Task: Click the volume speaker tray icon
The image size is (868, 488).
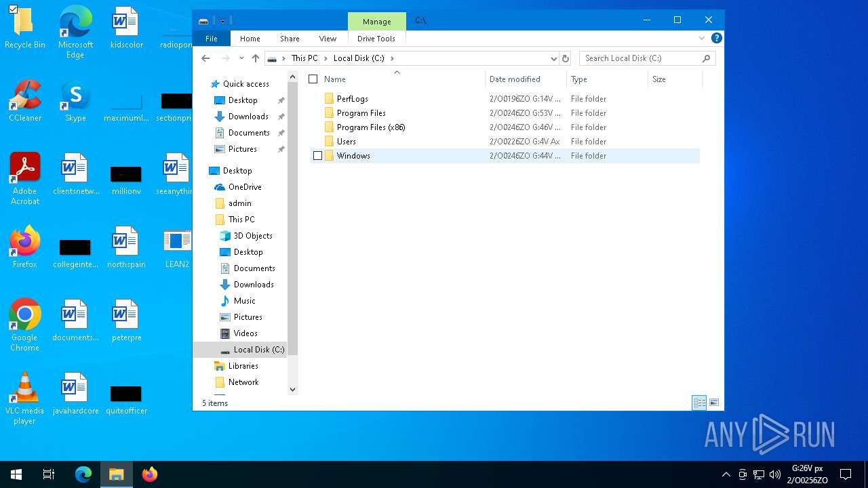Action: pos(775,474)
